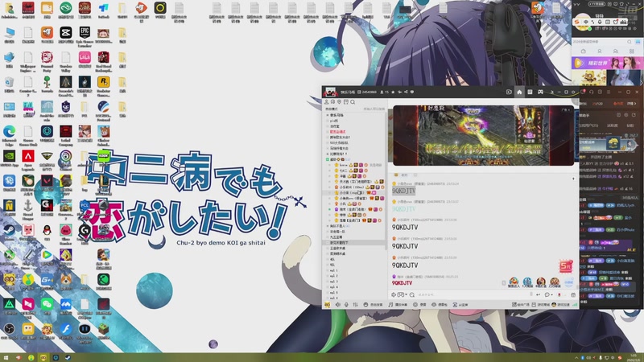Click the first gift avatar above input

tap(514, 282)
